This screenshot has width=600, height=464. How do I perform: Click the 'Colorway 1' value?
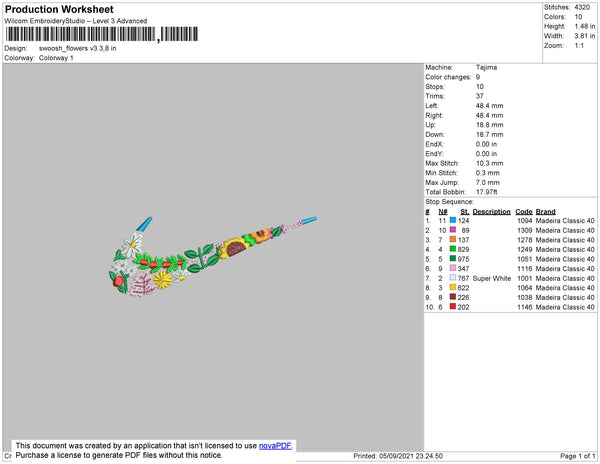(56, 58)
